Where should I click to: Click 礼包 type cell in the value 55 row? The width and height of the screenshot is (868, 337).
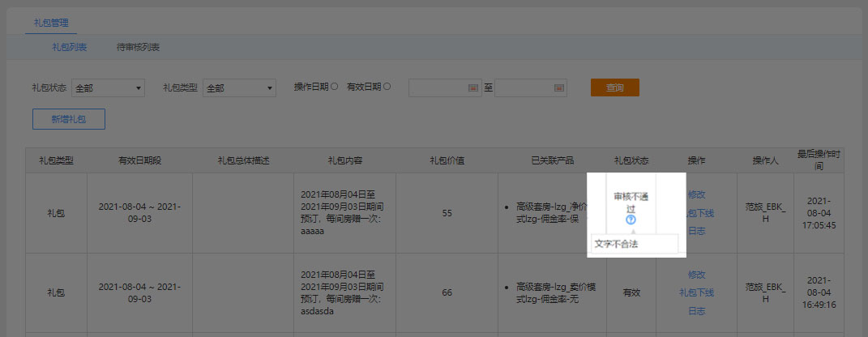[x=56, y=213]
